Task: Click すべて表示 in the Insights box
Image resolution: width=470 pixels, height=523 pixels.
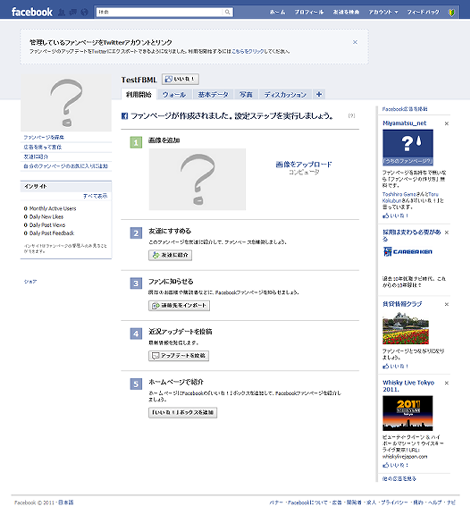Action: (x=95, y=196)
